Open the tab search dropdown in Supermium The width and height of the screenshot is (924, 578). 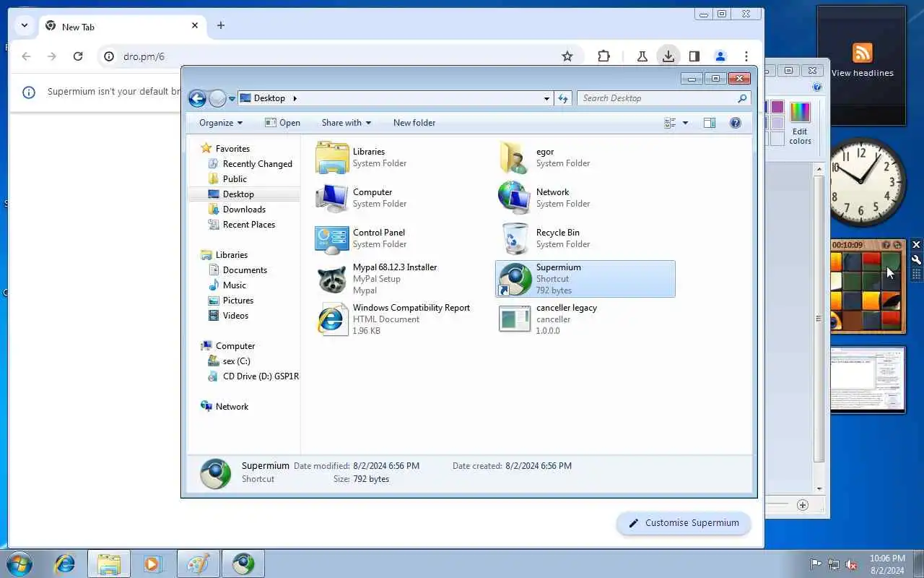coord(25,25)
